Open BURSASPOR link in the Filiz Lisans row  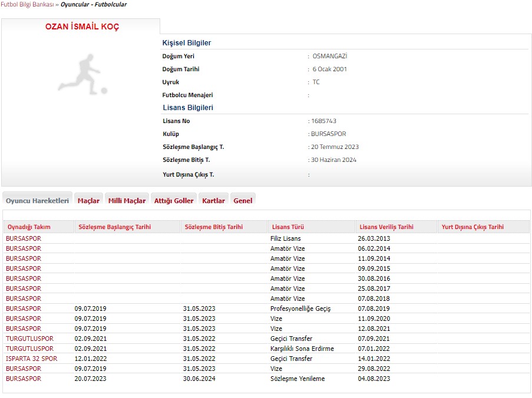pos(24,238)
